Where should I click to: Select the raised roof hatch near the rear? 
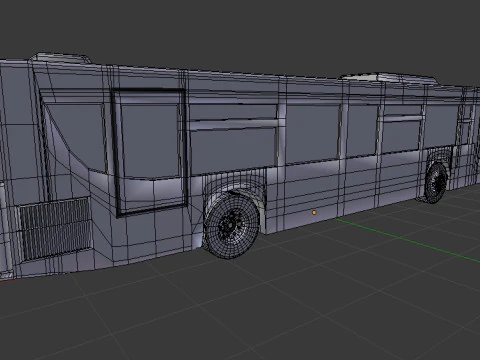click(x=389, y=79)
